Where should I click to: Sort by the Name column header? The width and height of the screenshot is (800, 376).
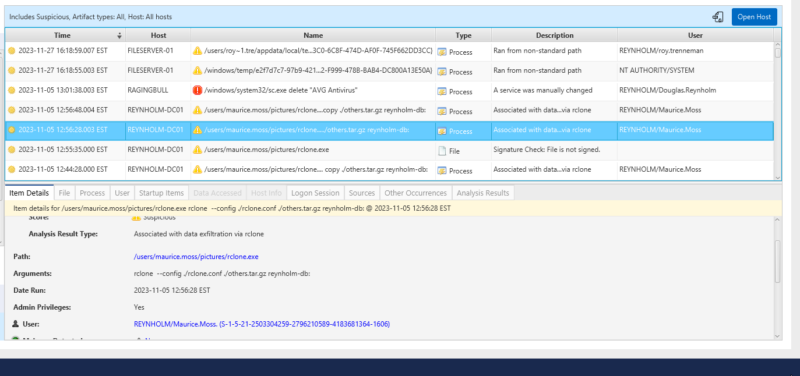click(x=313, y=36)
